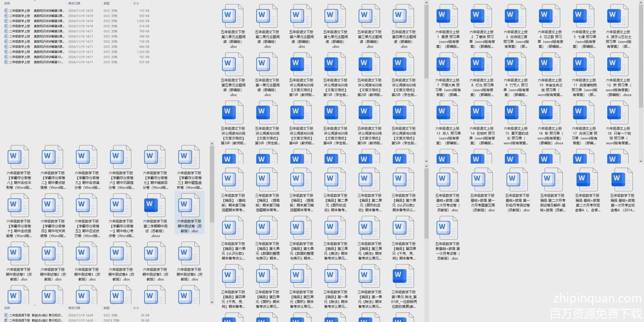Click the 第二次月考夺冠金卷A file icon

click(587, 180)
